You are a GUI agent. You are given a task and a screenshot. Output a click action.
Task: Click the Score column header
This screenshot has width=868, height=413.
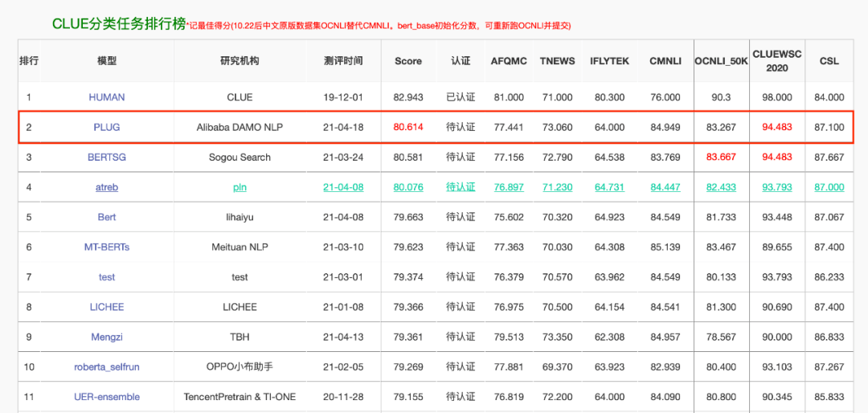(408, 61)
